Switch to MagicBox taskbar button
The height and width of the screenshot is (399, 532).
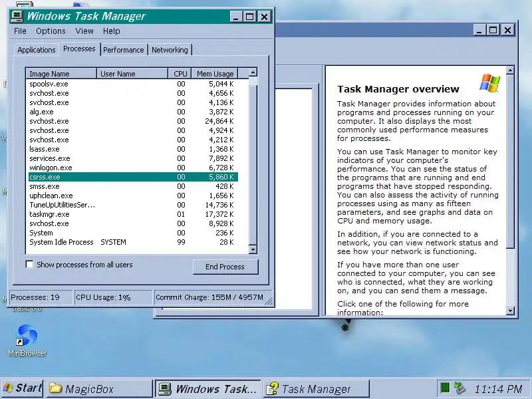99,388
